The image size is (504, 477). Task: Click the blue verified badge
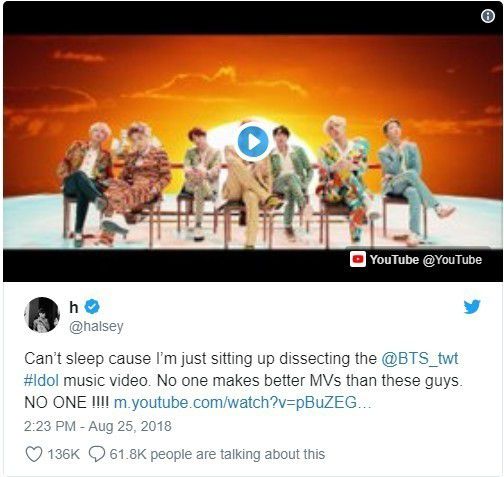[x=92, y=307]
